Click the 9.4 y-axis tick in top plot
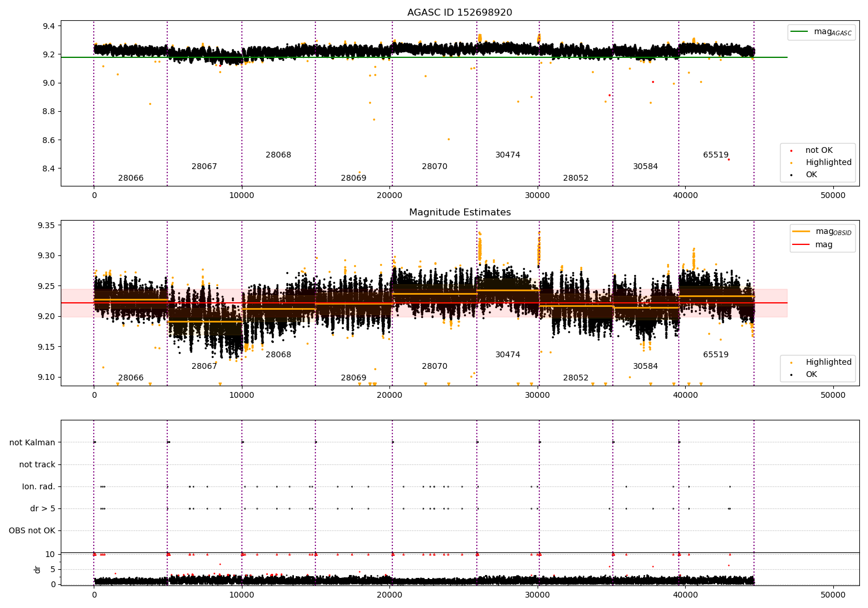 pos(49,26)
